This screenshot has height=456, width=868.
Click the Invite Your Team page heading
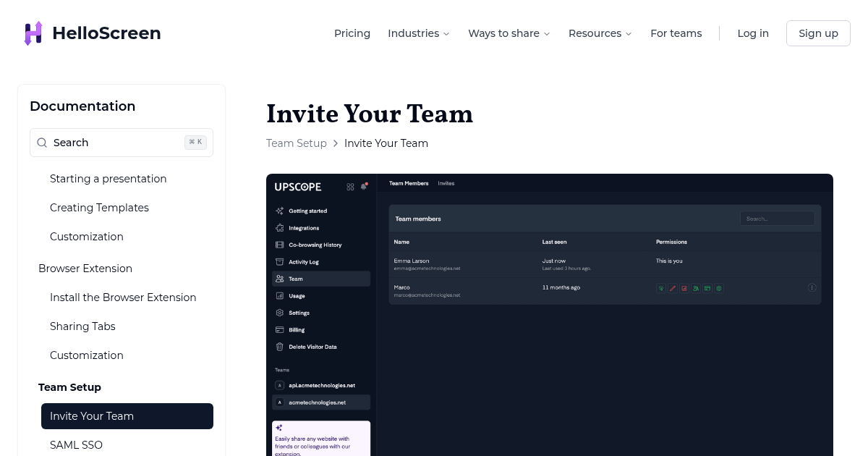point(370,114)
